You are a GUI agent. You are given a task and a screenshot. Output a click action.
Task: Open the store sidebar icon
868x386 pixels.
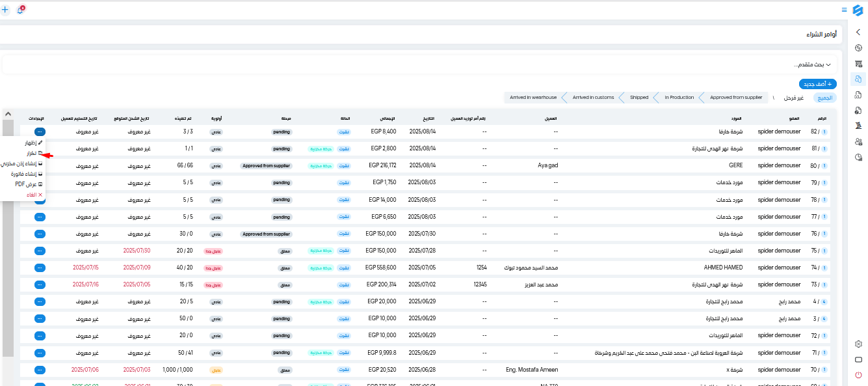[858, 63]
